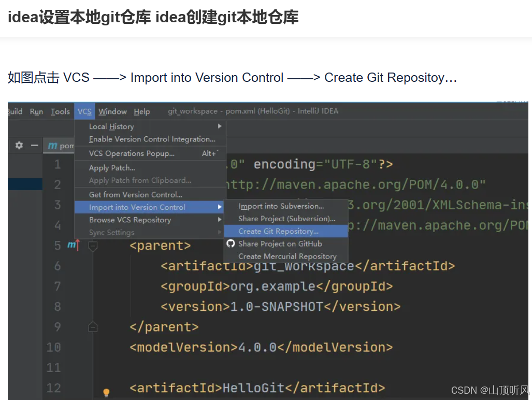
Task: Open the Window menu
Action: point(112,111)
